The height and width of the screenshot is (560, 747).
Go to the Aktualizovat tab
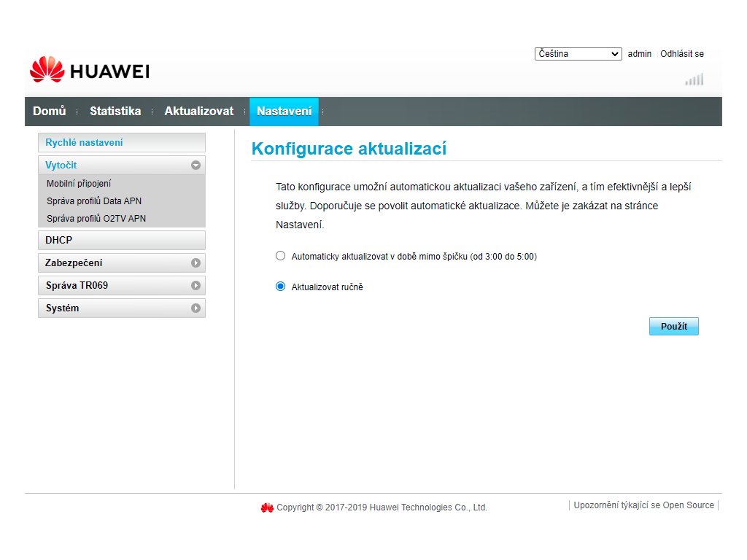coord(198,112)
